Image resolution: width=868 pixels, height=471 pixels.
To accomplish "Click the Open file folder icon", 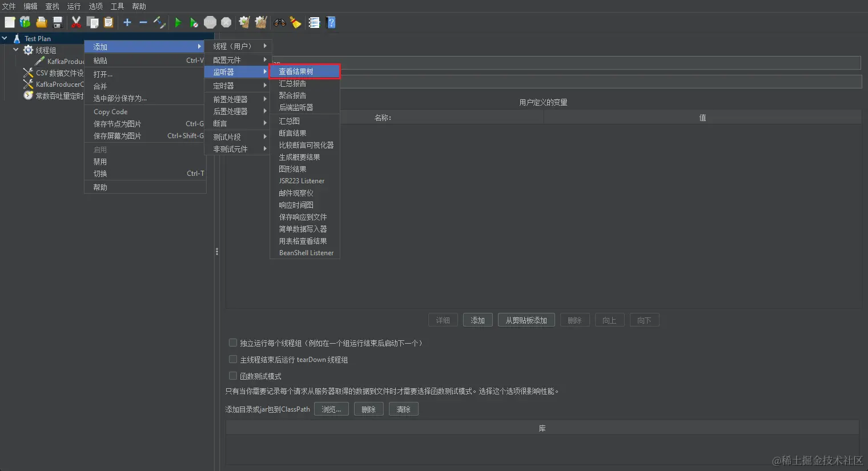I will [41, 22].
